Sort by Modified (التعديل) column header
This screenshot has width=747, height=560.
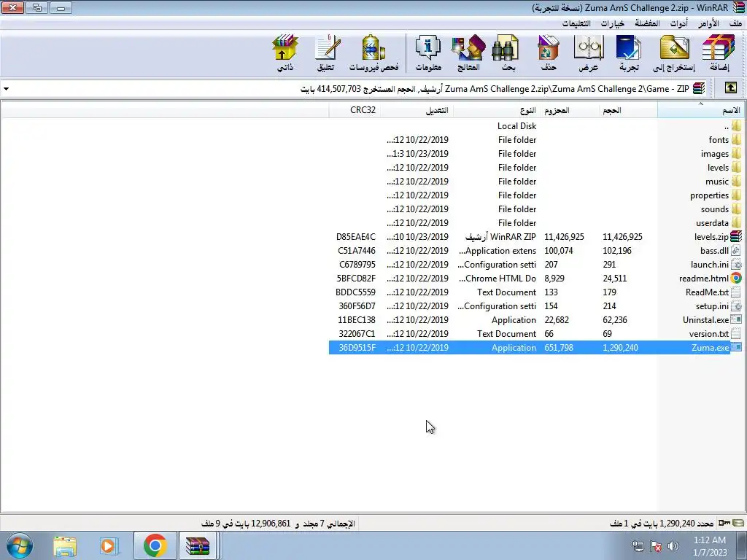[x=416, y=111]
